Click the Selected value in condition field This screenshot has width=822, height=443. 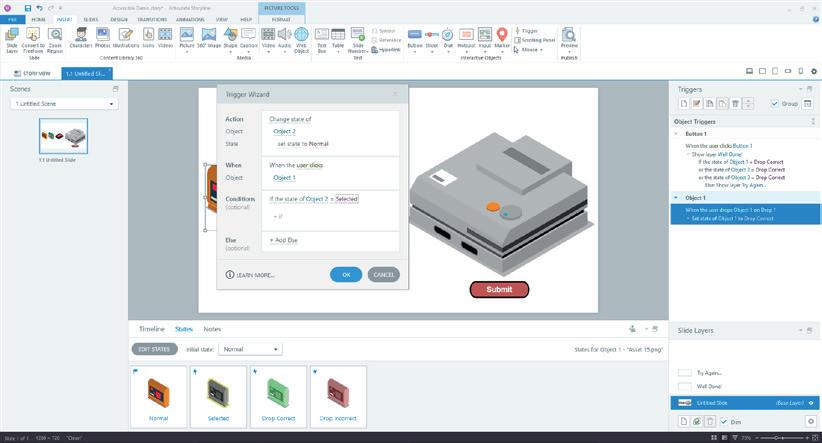(x=347, y=199)
